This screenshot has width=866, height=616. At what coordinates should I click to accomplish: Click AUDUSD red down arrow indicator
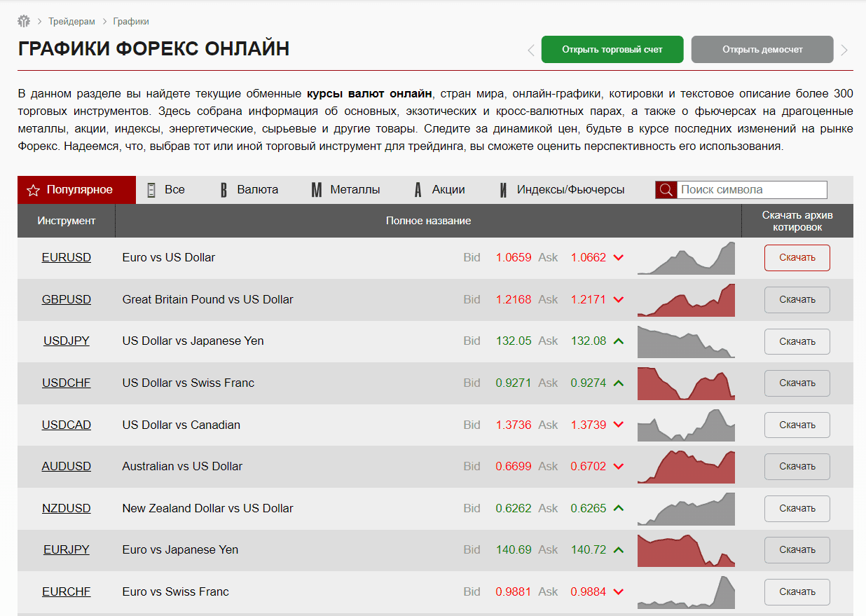pyautogui.click(x=618, y=467)
